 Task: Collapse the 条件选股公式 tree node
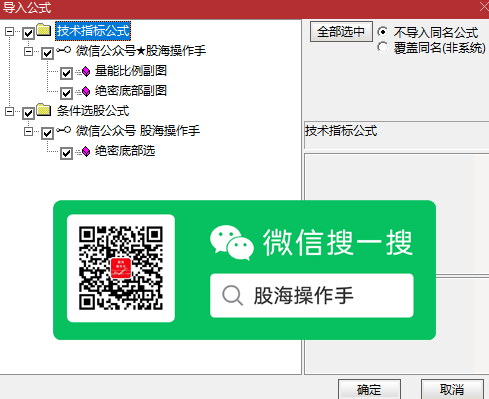[x=9, y=111]
